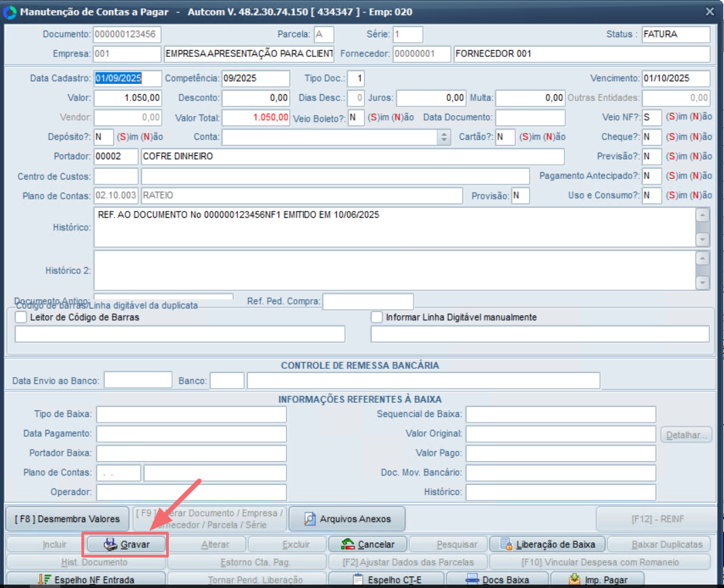Click the Veio Boleto? field

click(x=356, y=118)
